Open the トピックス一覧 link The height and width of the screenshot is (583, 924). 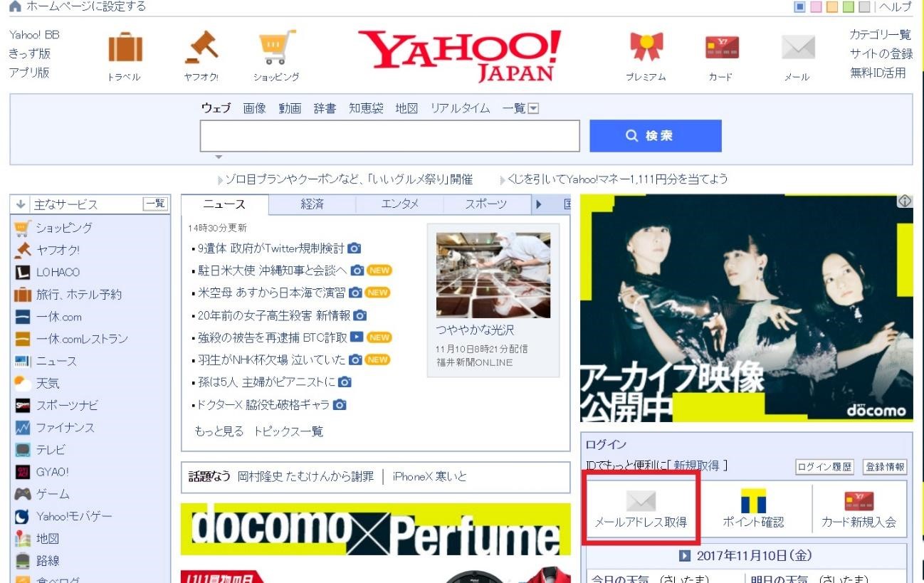288,431
